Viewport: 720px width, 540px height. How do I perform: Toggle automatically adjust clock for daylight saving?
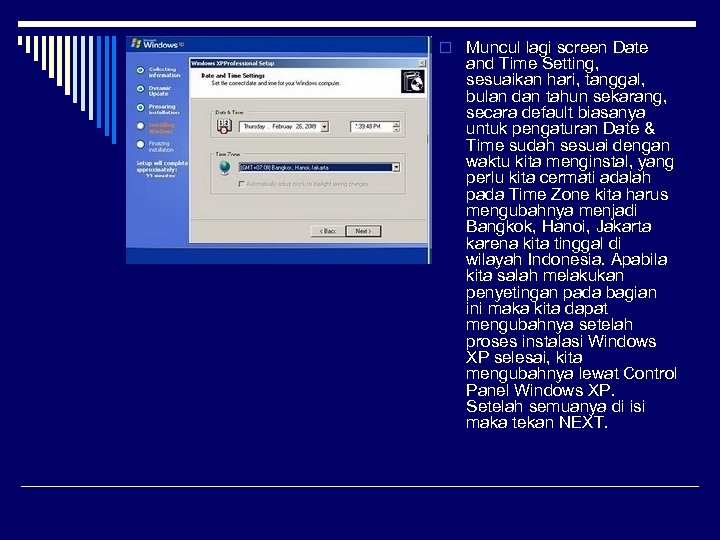click(x=242, y=184)
